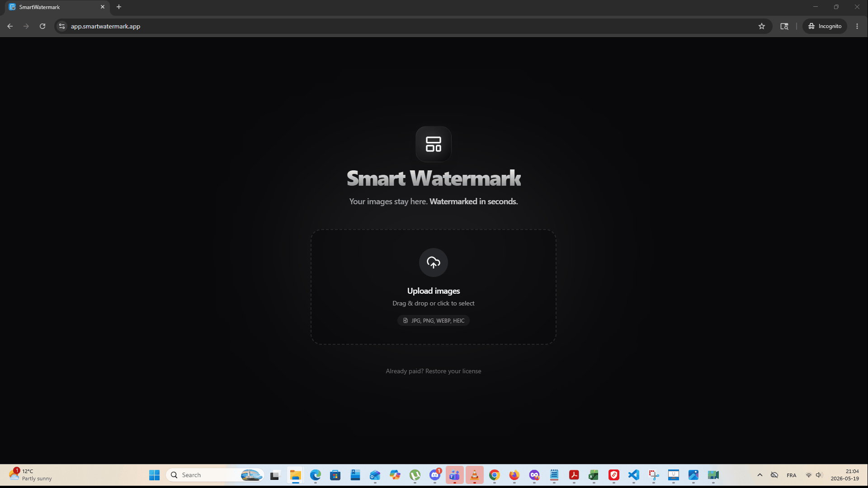Open uTorrent from the taskbar
The image size is (868, 488).
[x=415, y=475]
